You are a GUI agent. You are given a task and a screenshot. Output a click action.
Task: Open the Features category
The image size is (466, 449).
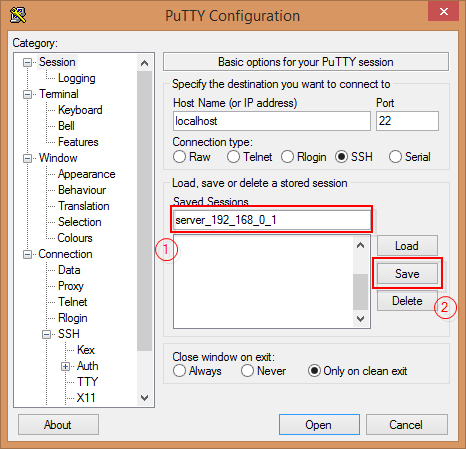click(78, 142)
